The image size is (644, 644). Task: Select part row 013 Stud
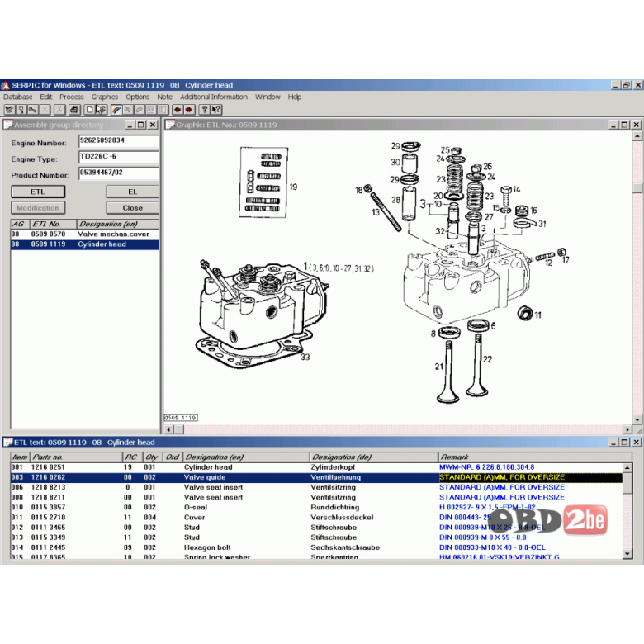pyautogui.click(x=316, y=537)
